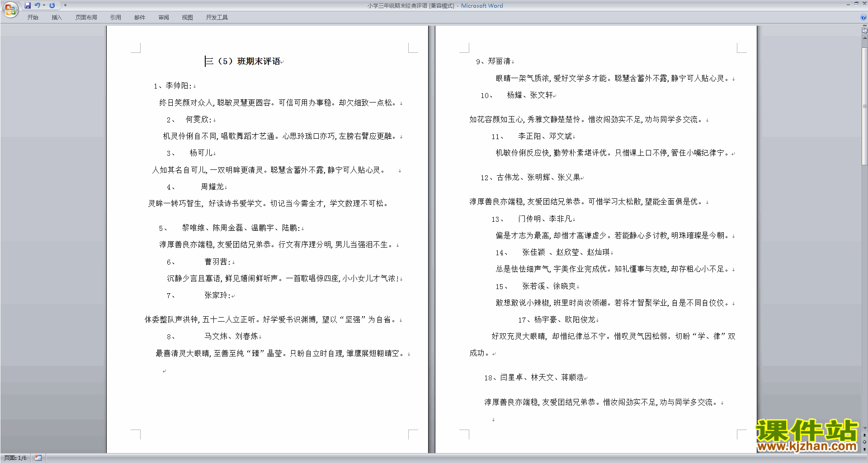Click the sentence starting 机灵伶俐自不同
Viewport: 868px width, 463px height.
tap(281, 136)
